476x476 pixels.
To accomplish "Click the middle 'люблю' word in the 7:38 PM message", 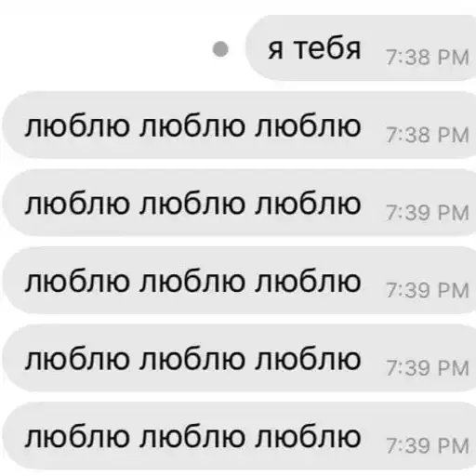I will 192,126.
